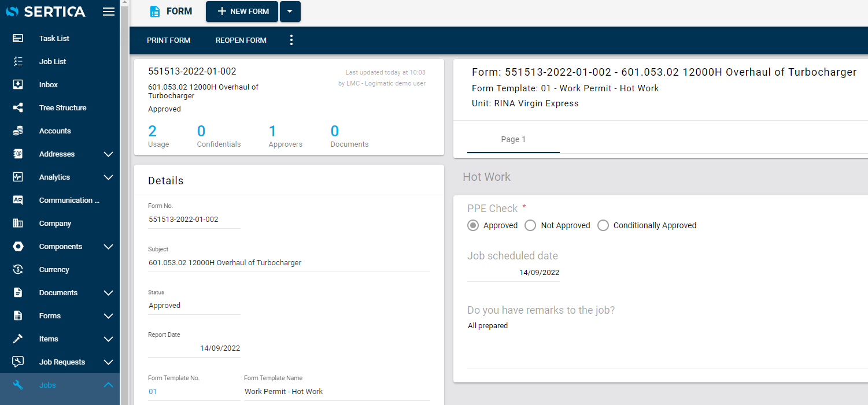Expand the Addresses sidebar section
Image resolution: width=868 pixels, height=405 pixels.
108,154
